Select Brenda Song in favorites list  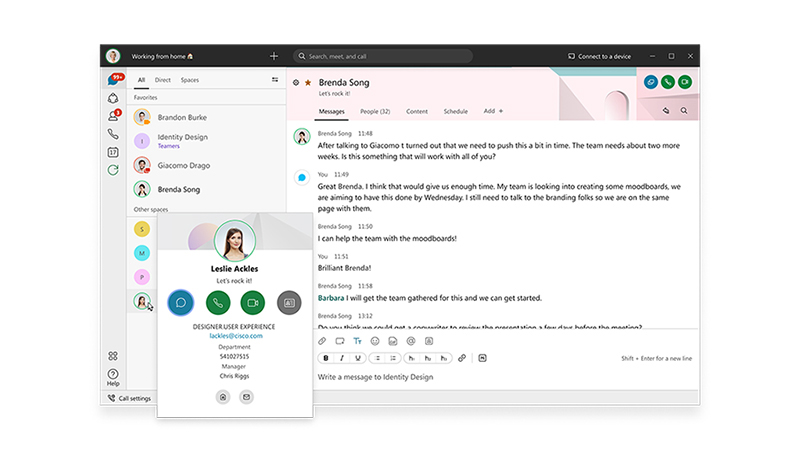pyautogui.click(x=207, y=189)
